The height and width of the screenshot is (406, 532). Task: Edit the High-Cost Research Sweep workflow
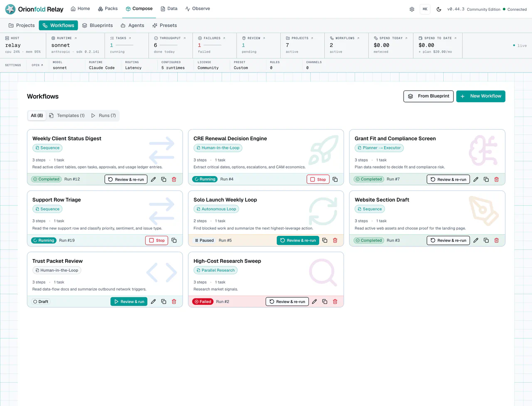(315, 302)
